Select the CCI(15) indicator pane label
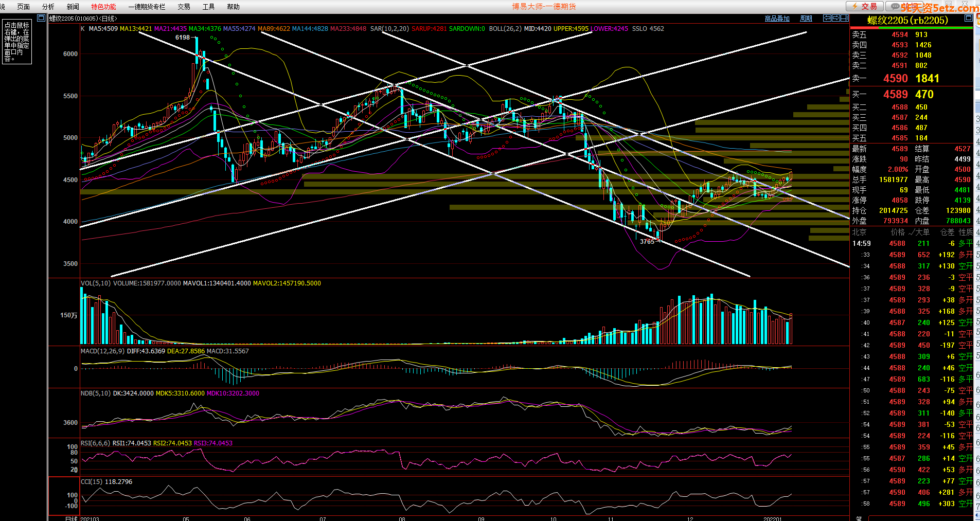This screenshot has width=980, height=521. [92, 482]
